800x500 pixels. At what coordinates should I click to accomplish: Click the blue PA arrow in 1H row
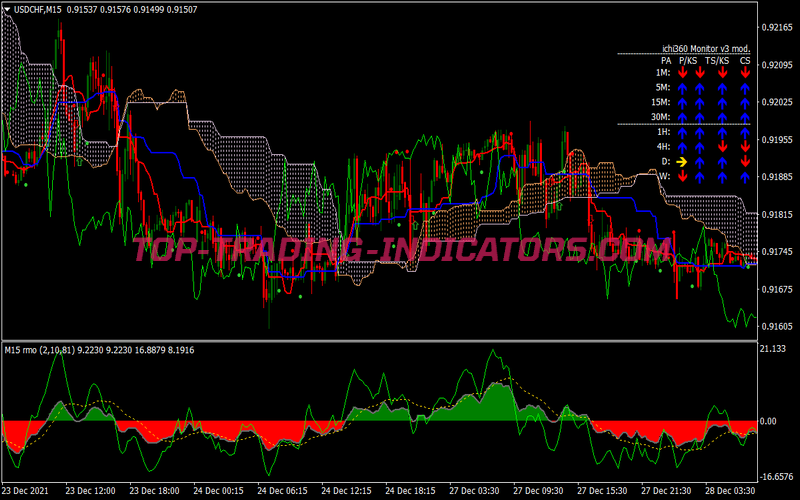click(x=682, y=133)
